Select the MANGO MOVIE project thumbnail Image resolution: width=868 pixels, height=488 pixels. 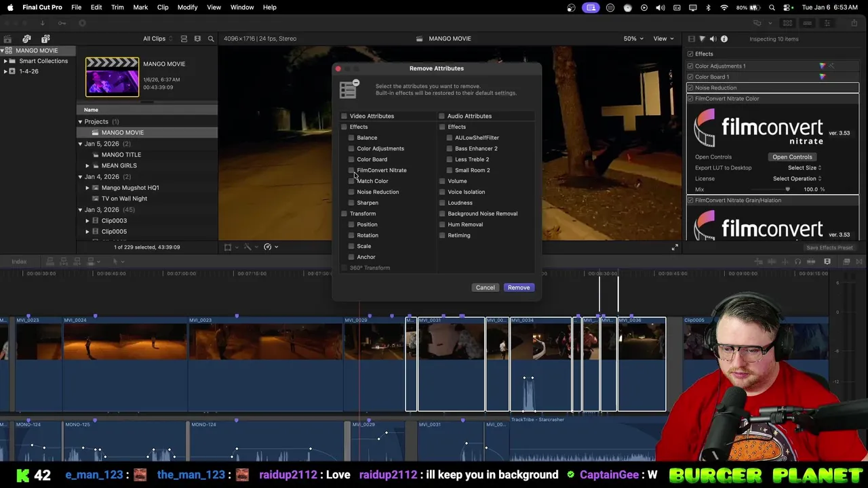tap(112, 77)
